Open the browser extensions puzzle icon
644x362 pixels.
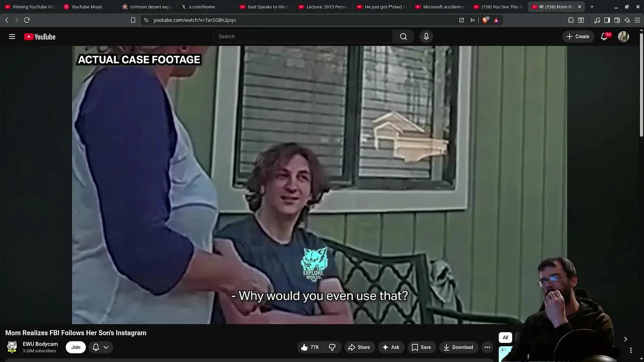tap(571, 20)
